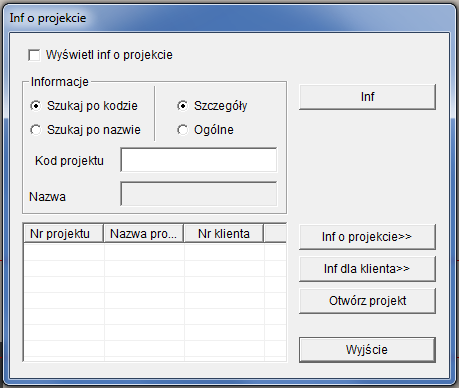Exit dialog with Wyjście button
The width and height of the screenshot is (459, 388).
coord(367,350)
